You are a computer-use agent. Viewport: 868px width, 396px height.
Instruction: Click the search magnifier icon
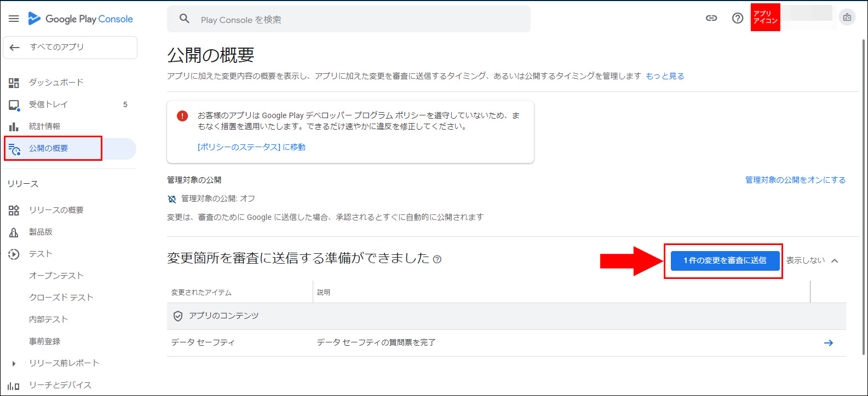[185, 19]
